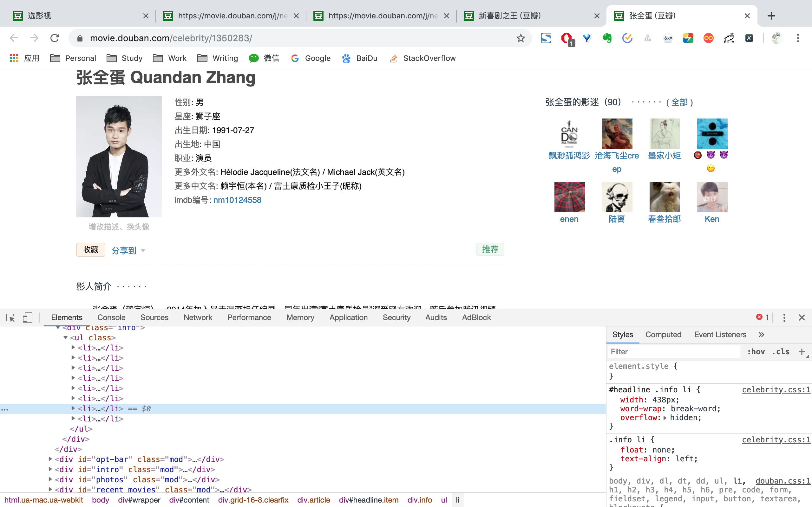
Task: Open the Computed styles tab
Action: (663, 334)
